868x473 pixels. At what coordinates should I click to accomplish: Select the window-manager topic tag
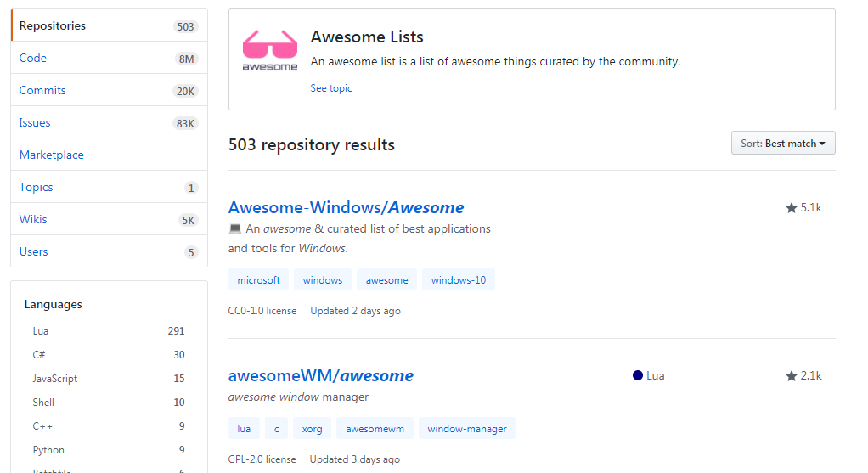point(466,429)
